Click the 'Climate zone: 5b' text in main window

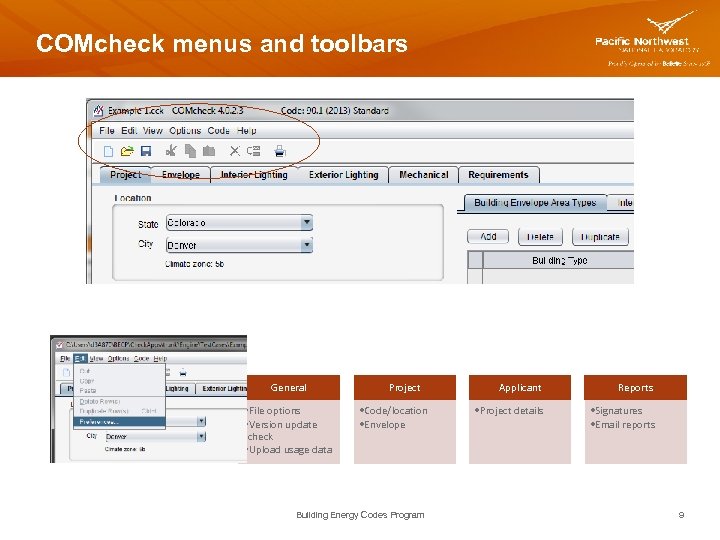point(194,264)
